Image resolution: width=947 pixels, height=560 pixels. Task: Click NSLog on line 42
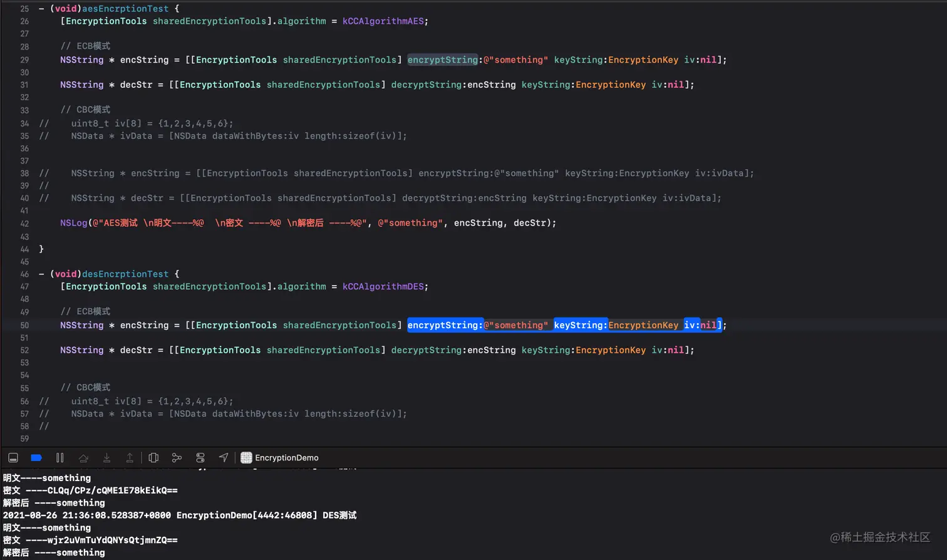pos(73,223)
